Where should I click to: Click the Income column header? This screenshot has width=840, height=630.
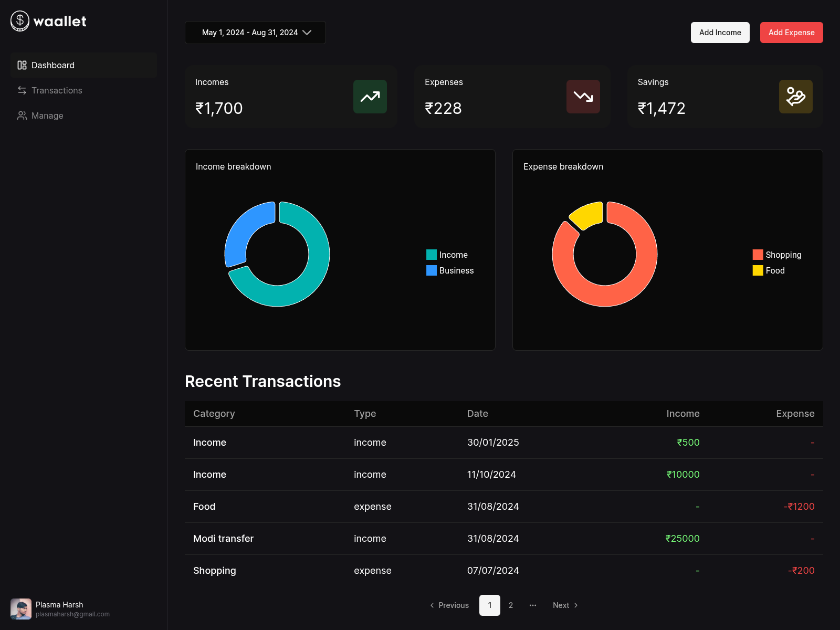[683, 414]
